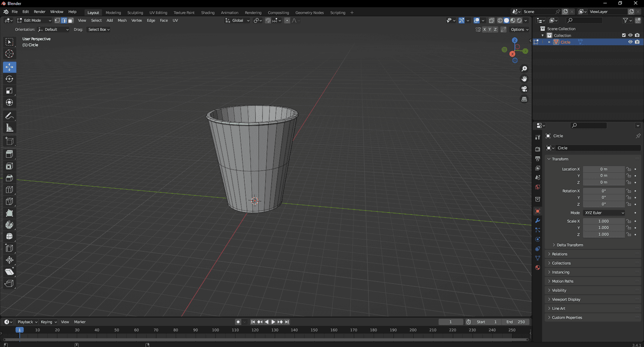Click frame 100 on the timeline ruler
Screen dimensions: 644x347
click(x=215, y=330)
